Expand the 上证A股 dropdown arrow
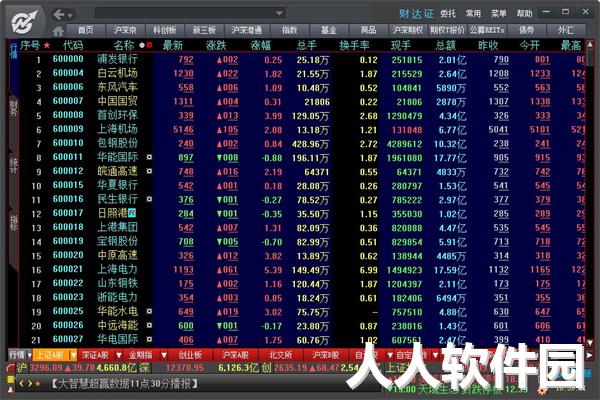Screen dimensions: 600x400 pyautogui.click(x=73, y=355)
